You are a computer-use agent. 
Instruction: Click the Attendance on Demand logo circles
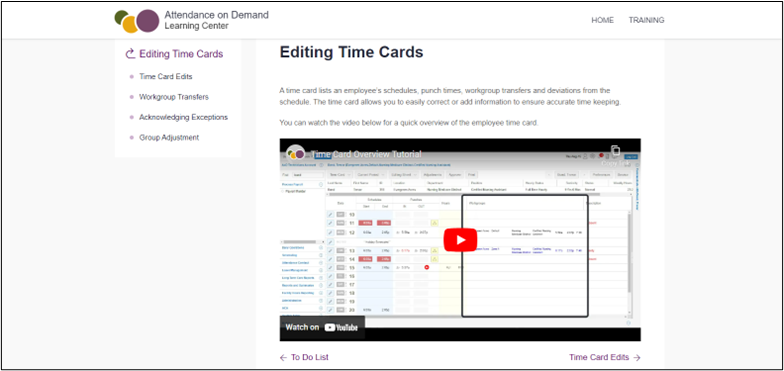pyautogui.click(x=136, y=22)
